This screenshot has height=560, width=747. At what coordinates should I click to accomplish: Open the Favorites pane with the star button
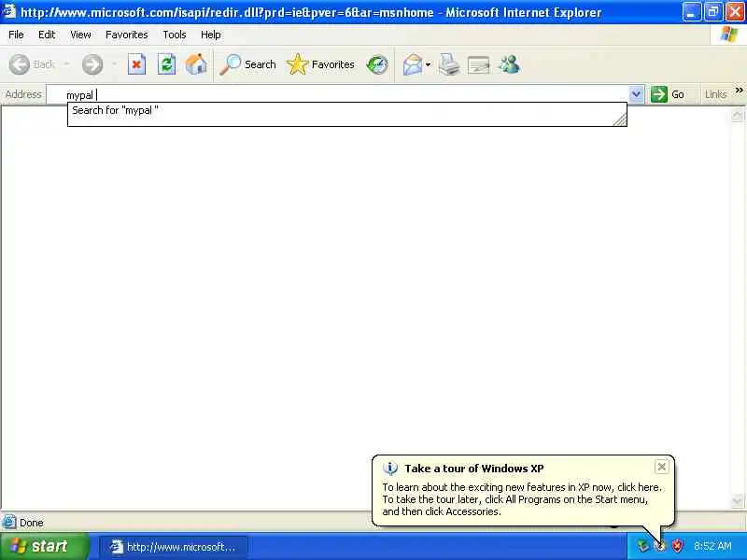tap(320, 64)
